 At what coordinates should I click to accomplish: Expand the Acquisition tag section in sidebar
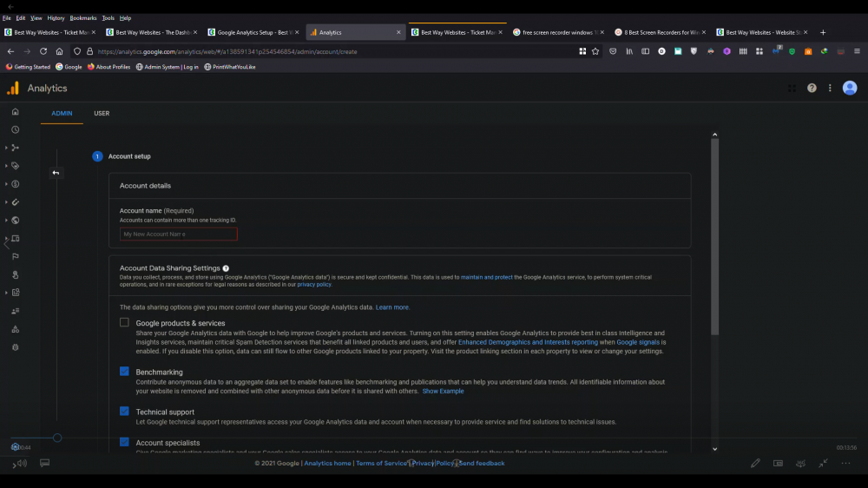(x=7, y=166)
